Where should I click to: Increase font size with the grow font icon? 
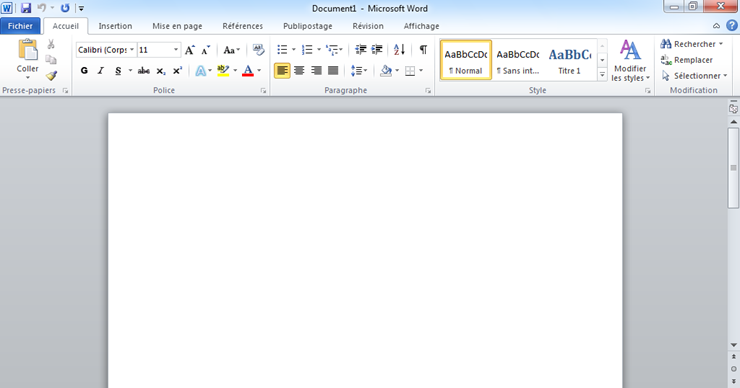(190, 50)
